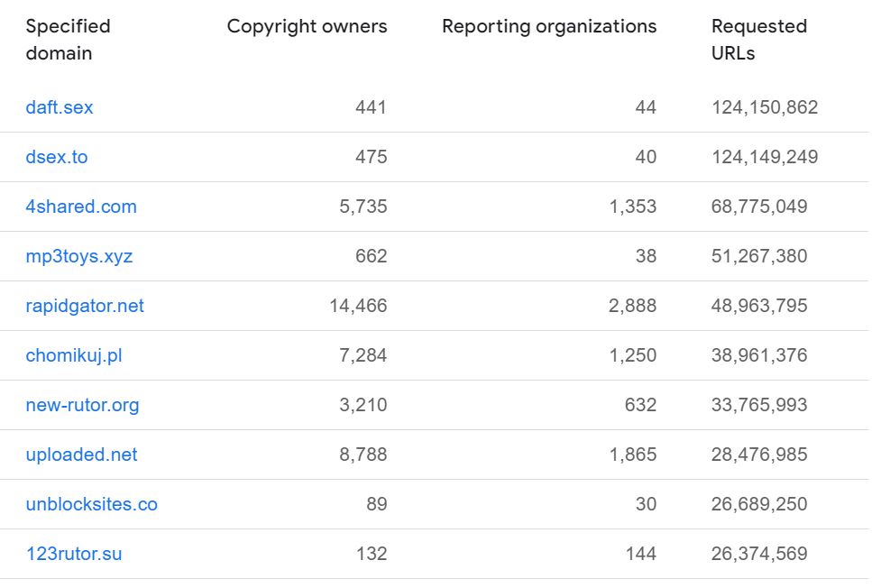Open the 123rutor.su link
The width and height of the screenshot is (872, 588).
[74, 554]
